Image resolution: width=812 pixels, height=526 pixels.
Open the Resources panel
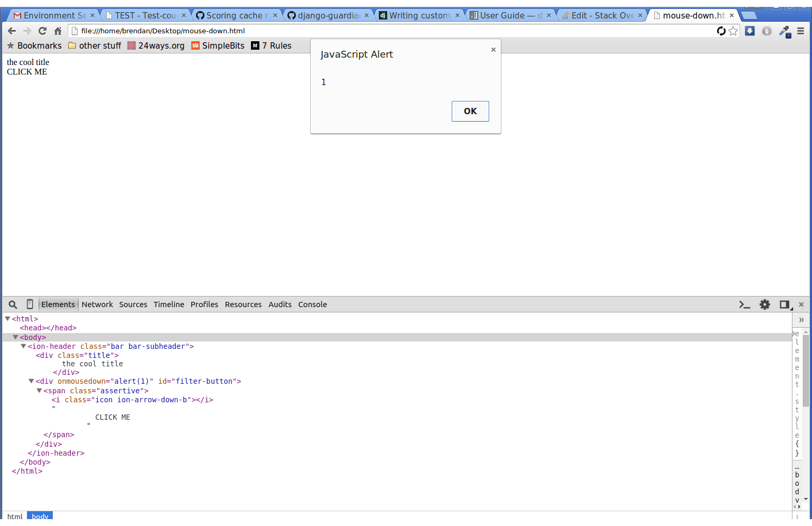[243, 304]
